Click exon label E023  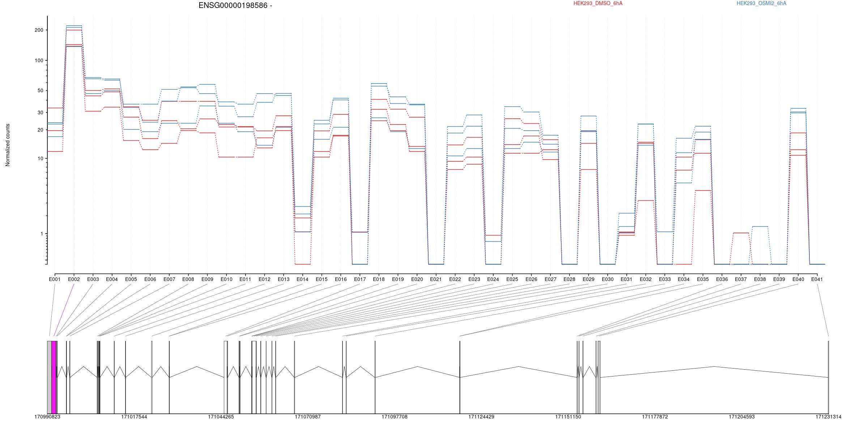(474, 280)
